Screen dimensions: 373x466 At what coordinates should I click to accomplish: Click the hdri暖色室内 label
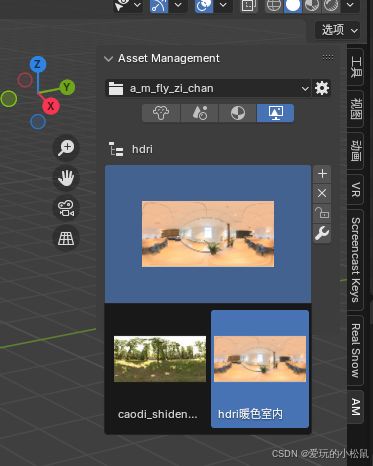point(250,414)
